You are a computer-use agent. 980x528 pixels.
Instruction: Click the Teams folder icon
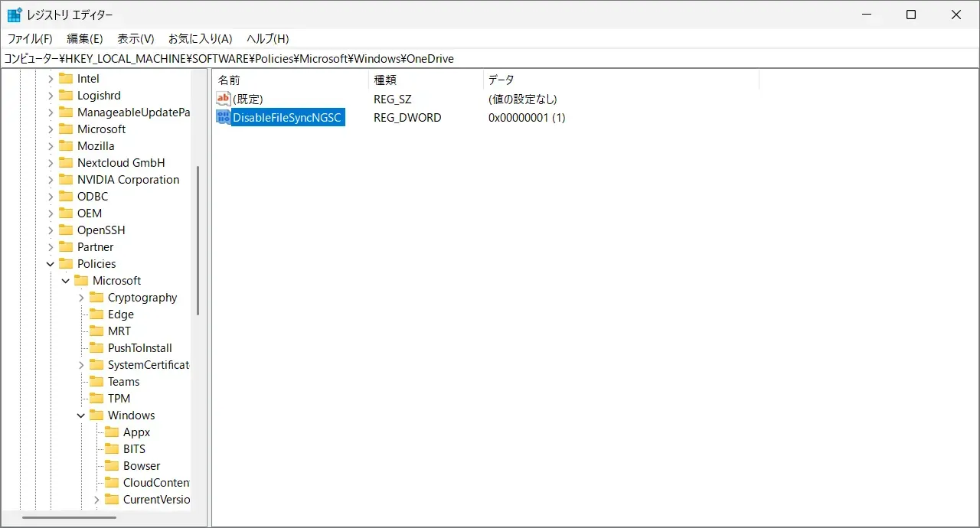click(x=96, y=382)
